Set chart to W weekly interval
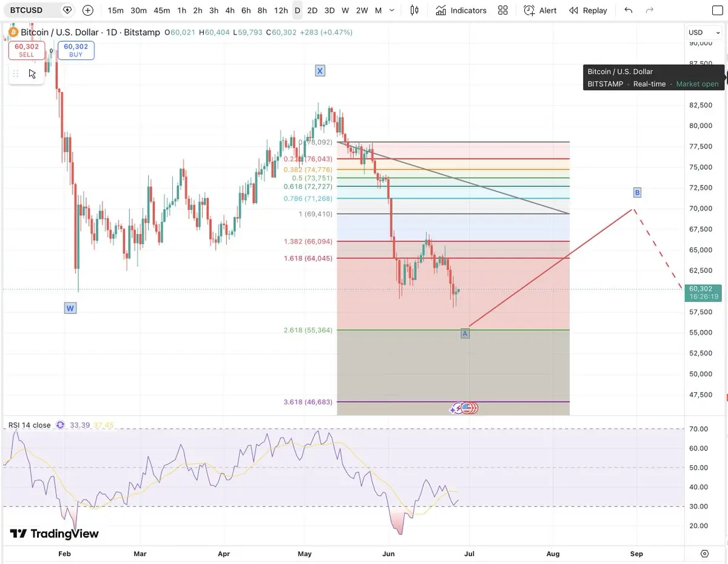The width and height of the screenshot is (728, 564). pos(345,10)
